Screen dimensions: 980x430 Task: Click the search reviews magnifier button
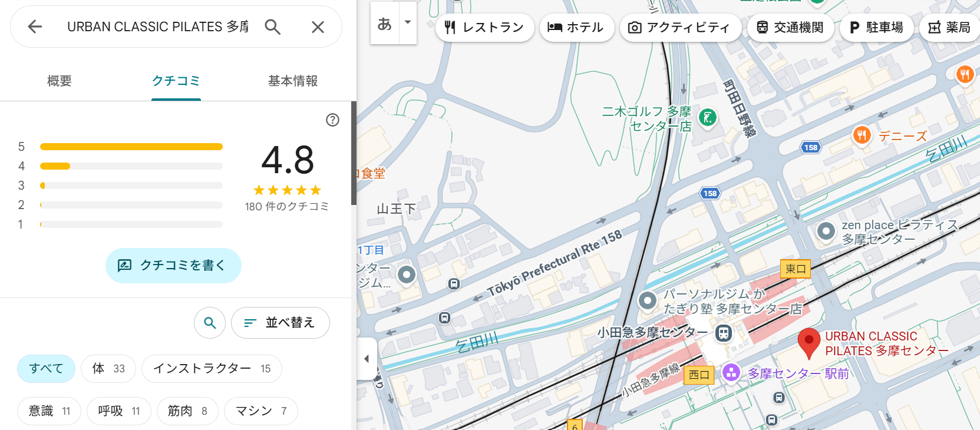pyautogui.click(x=210, y=323)
